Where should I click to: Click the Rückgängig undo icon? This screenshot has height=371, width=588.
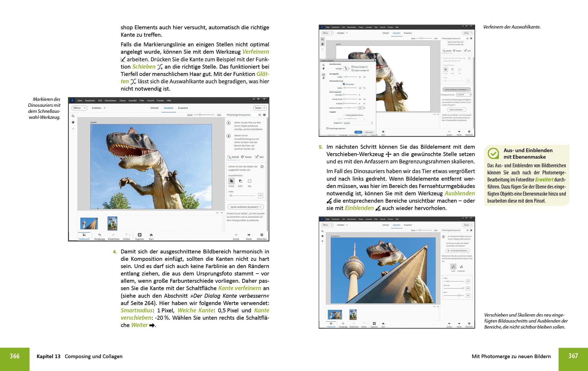tap(100, 235)
